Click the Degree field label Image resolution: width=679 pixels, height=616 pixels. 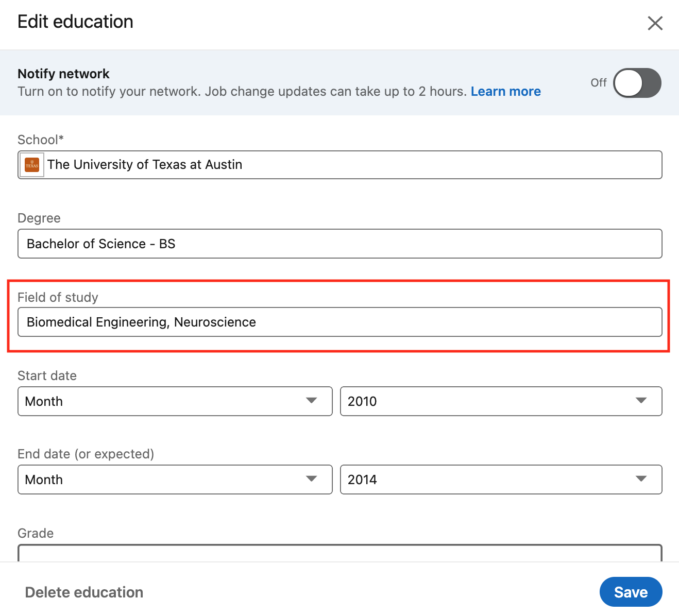click(39, 218)
